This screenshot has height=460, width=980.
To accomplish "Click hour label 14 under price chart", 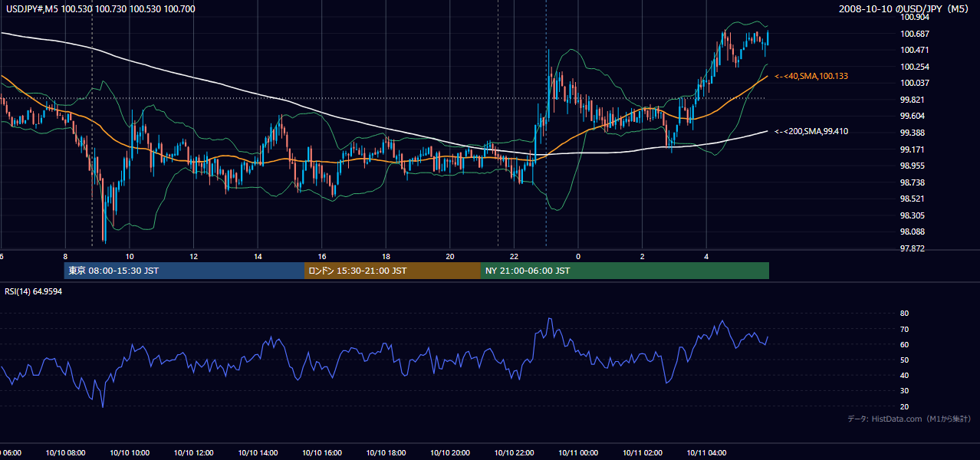I will click(x=258, y=256).
